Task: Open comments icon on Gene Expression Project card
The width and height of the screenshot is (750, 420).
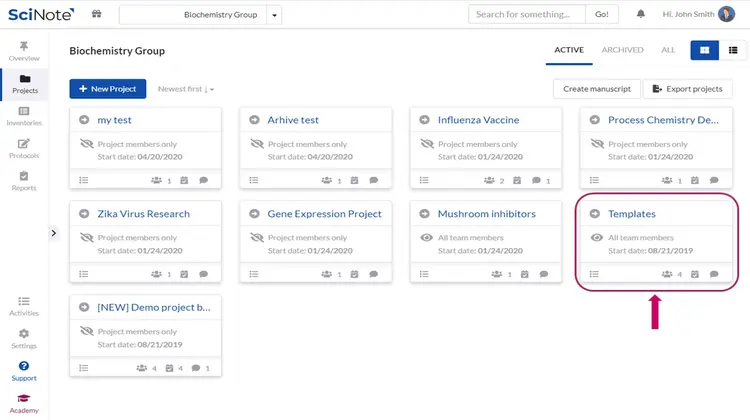Action: (374, 274)
